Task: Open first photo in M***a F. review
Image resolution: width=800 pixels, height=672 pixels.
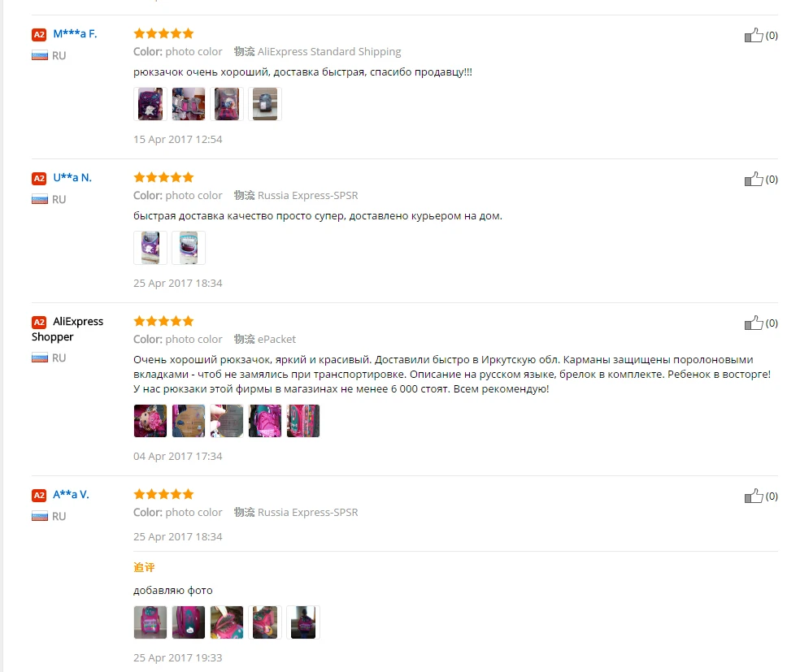Action: point(150,104)
